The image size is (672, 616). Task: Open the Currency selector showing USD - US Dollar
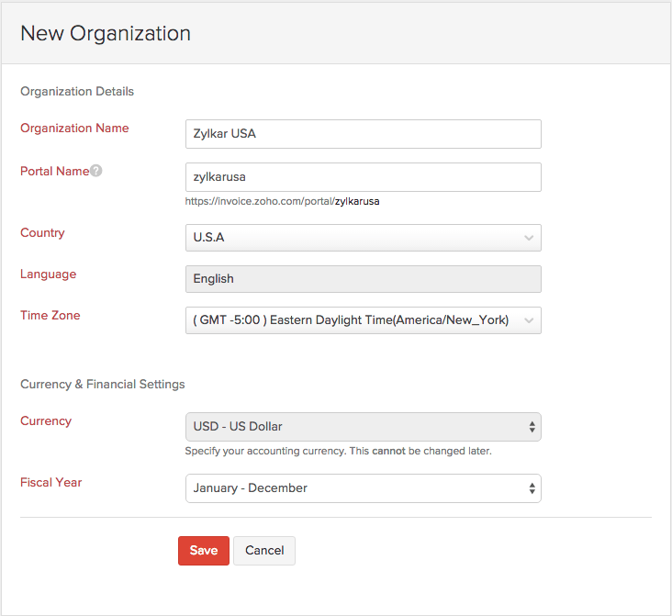point(363,427)
